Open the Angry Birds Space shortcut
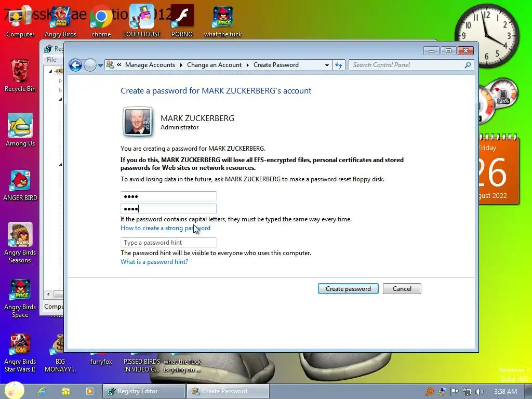 [20, 298]
